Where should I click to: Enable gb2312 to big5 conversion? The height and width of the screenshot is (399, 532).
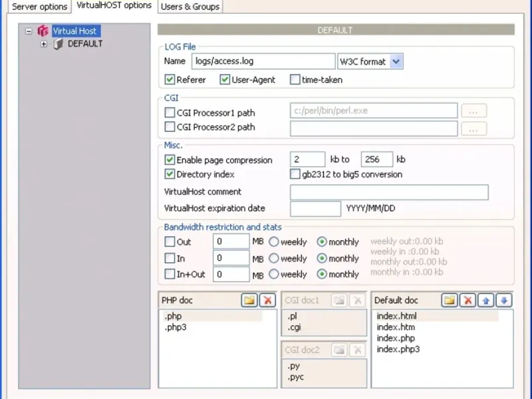coord(295,174)
